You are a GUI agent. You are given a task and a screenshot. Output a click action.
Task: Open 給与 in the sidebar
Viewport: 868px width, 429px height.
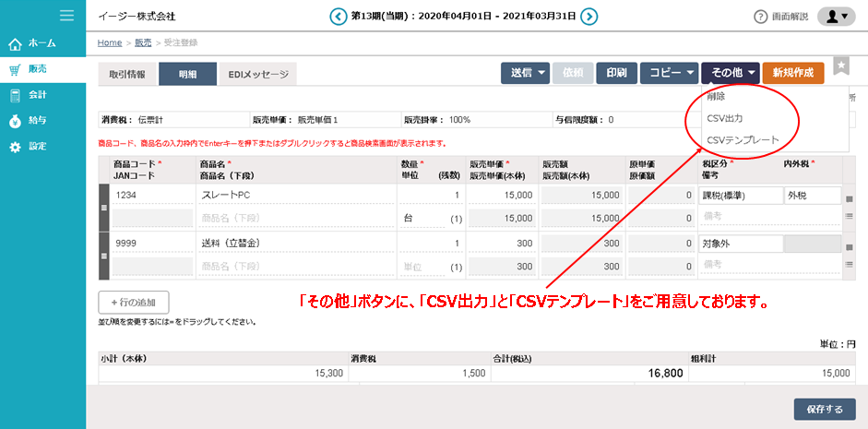[42, 121]
